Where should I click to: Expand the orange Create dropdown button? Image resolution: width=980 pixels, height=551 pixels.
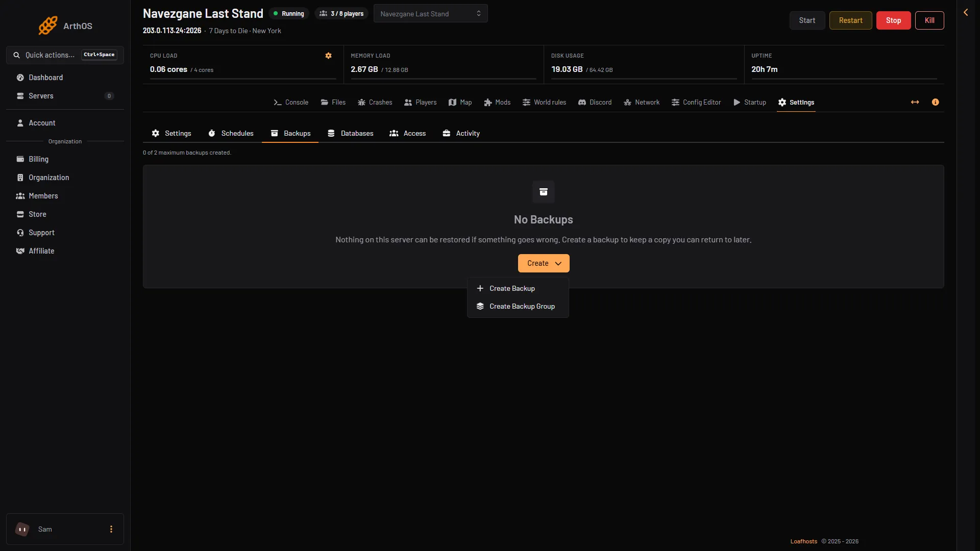544,263
